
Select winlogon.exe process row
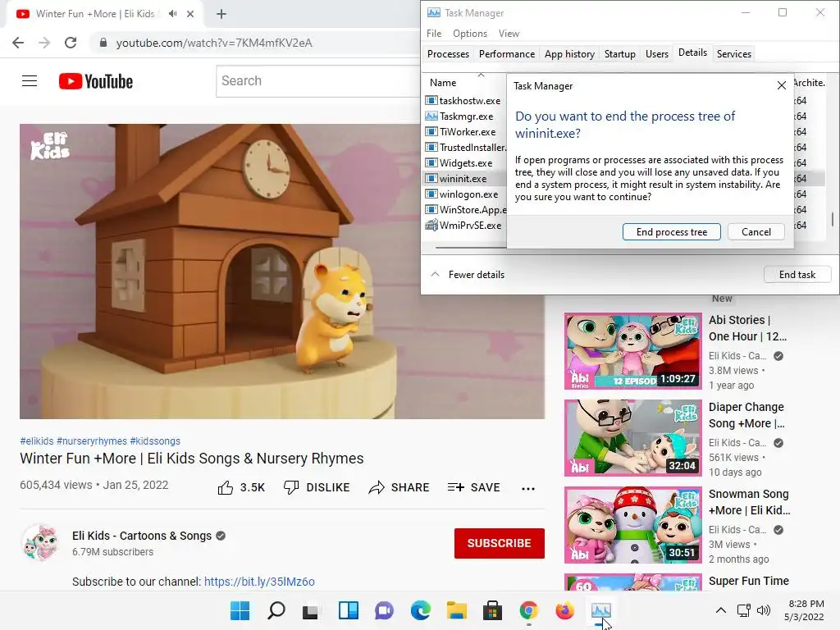[464, 194]
